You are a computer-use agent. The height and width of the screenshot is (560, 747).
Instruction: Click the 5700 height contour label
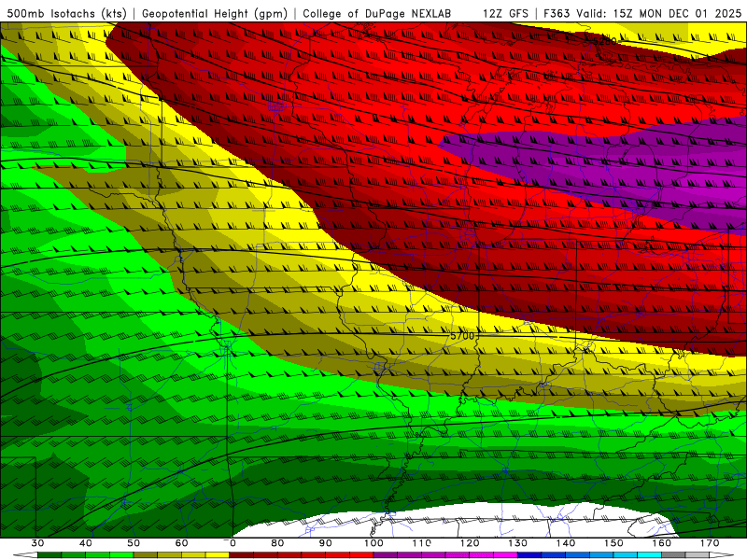click(462, 336)
